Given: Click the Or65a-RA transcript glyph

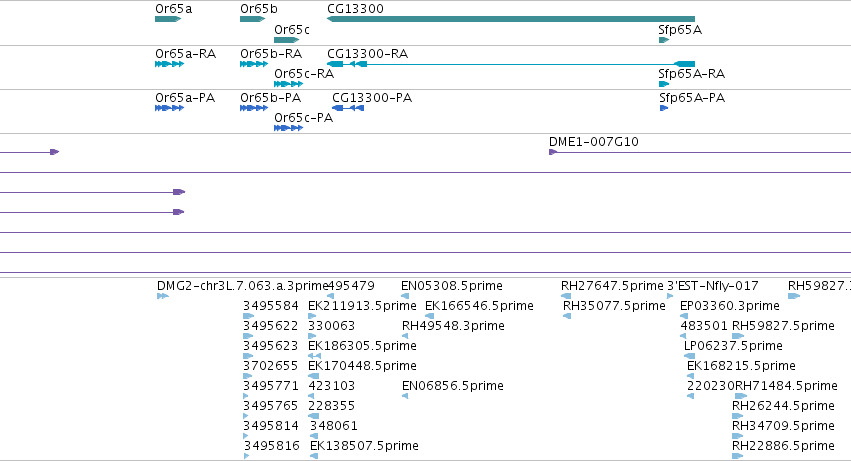Looking at the screenshot, I should [169, 64].
